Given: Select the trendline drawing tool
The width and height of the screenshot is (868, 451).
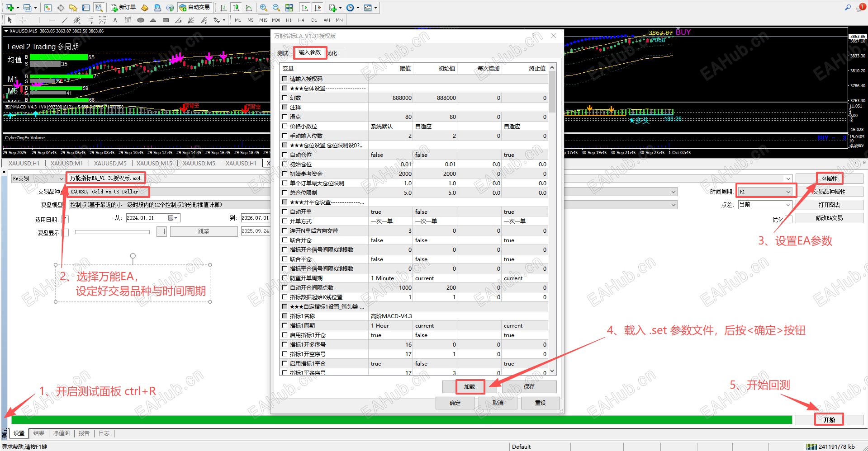Looking at the screenshot, I should (64, 20).
